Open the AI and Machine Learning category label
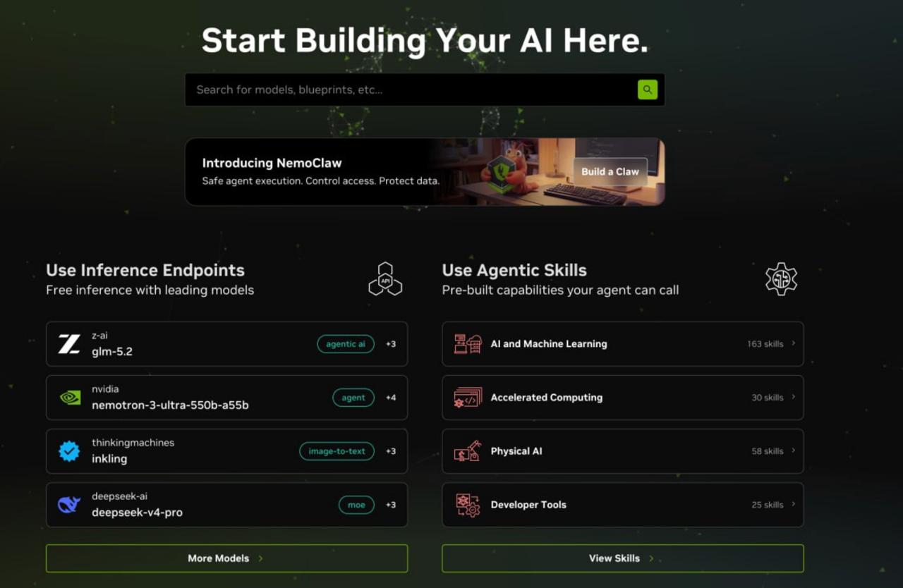 [x=549, y=344]
